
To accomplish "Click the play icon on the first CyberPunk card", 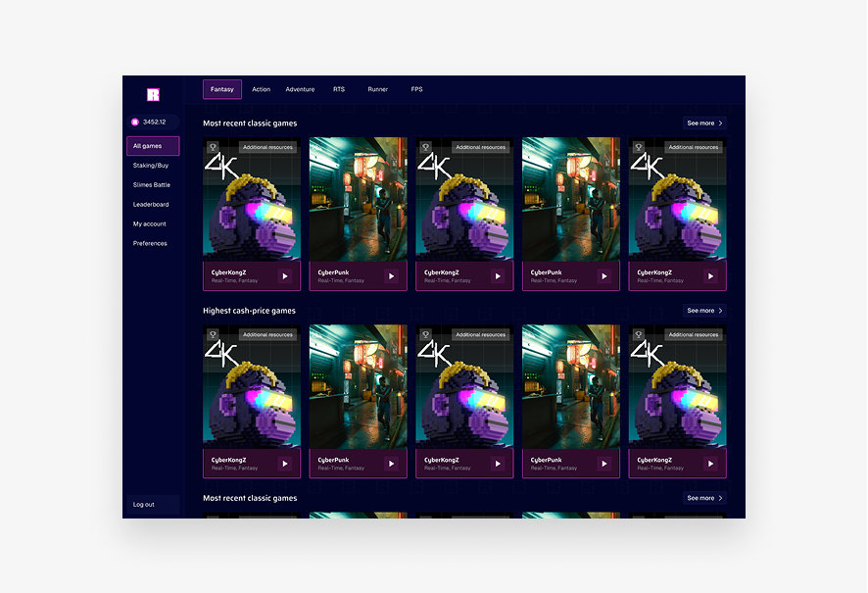I will pyautogui.click(x=391, y=275).
